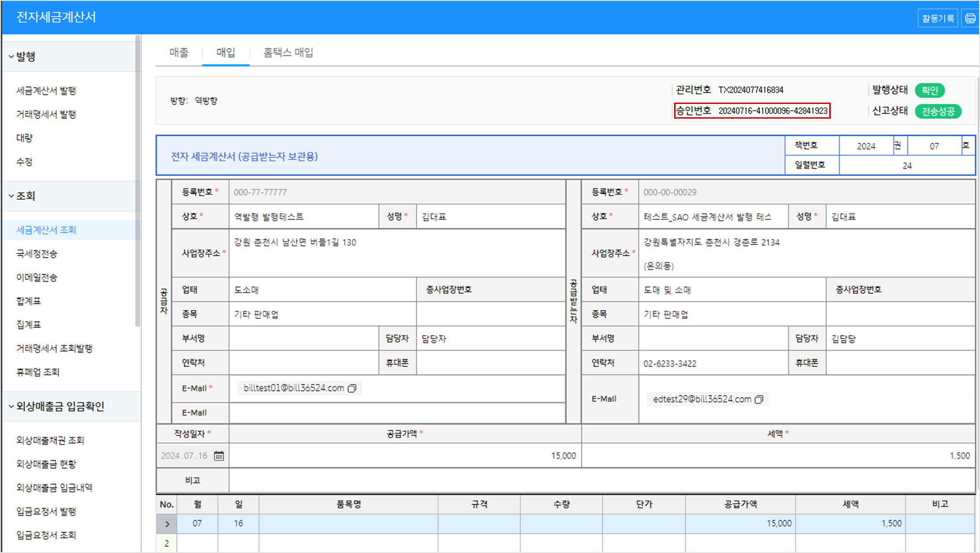Open 휴폐업 조회 menu link
The width and height of the screenshot is (980, 553).
click(38, 372)
